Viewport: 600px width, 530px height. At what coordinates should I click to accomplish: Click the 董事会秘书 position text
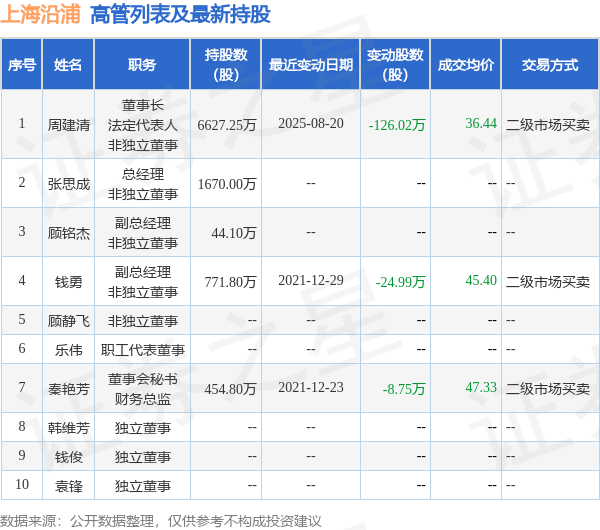coord(143,379)
